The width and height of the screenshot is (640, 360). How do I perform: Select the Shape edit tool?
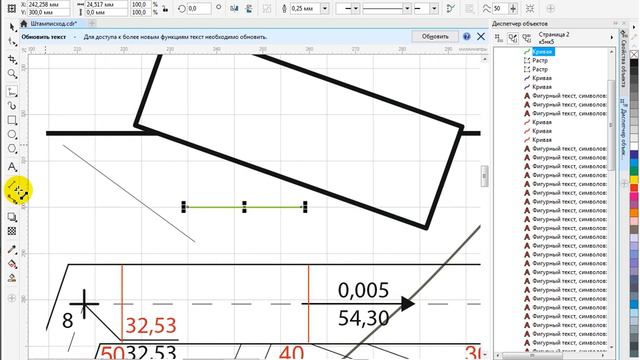[12, 42]
